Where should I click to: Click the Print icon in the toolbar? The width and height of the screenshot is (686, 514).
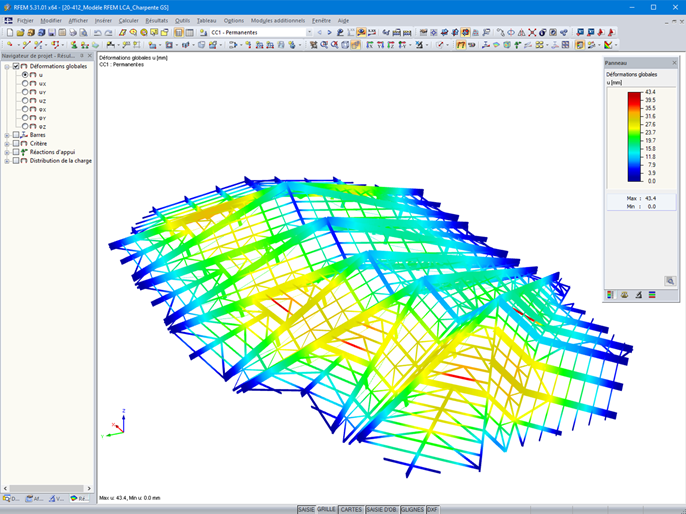pos(73,32)
